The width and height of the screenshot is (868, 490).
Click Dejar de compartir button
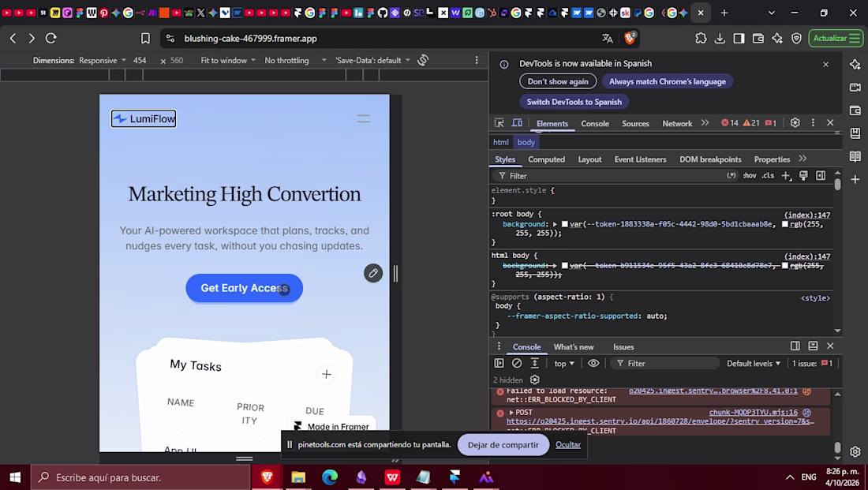click(x=503, y=444)
